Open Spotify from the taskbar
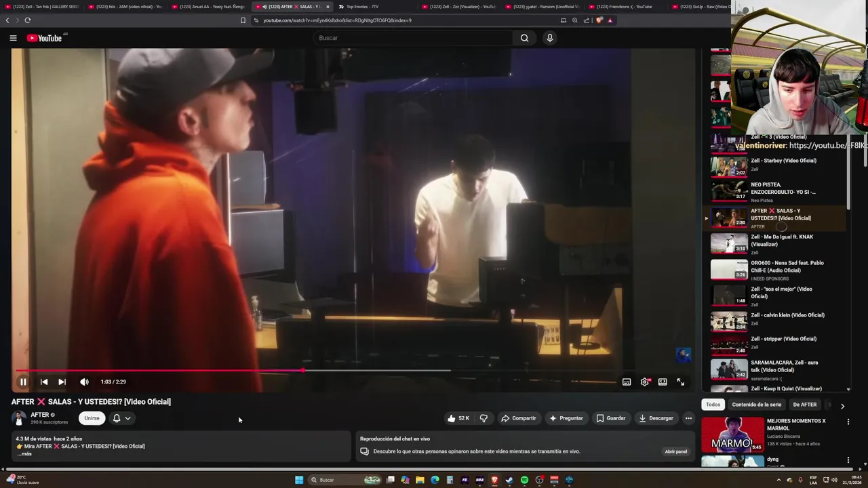 pyautogui.click(x=524, y=480)
